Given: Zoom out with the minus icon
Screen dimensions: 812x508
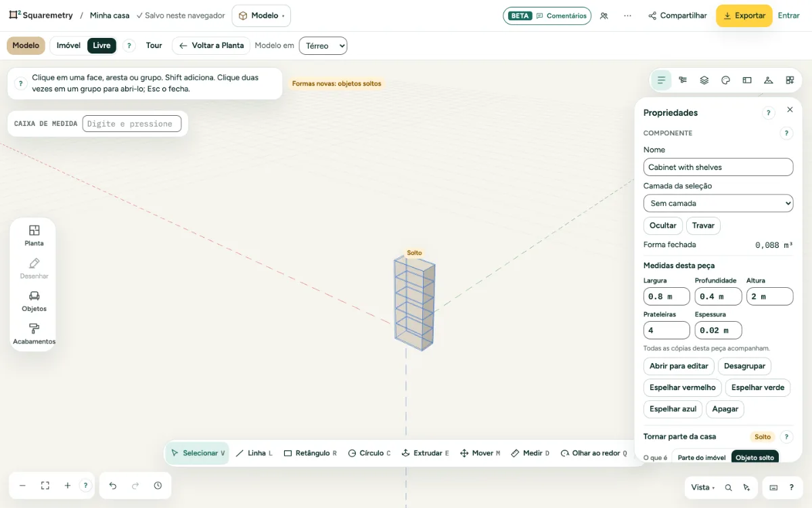Looking at the screenshot, I should click(22, 486).
